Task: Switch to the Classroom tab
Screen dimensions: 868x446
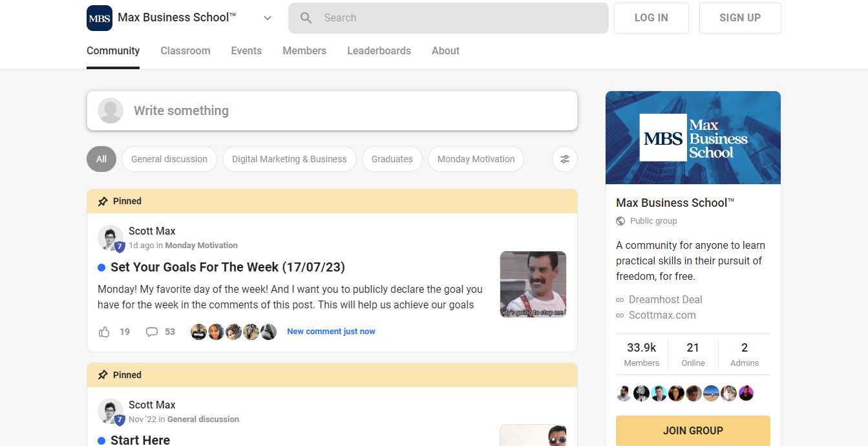Action: 185,51
